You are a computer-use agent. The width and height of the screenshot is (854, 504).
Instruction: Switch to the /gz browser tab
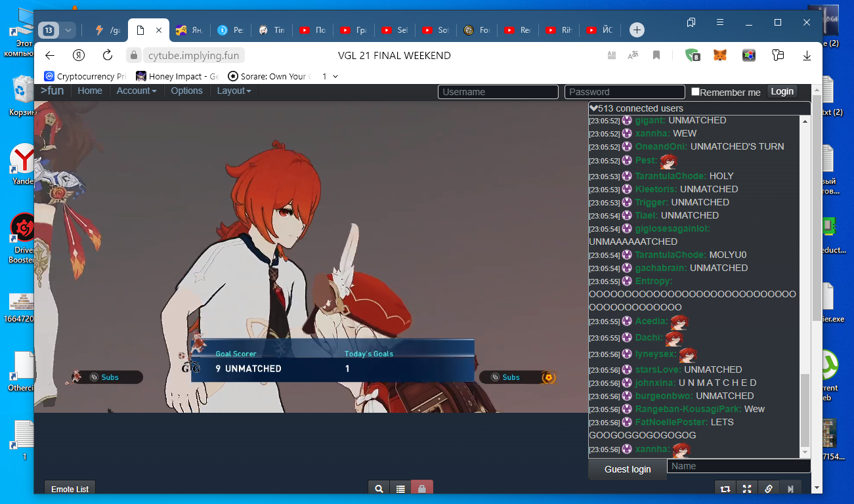pos(108,30)
